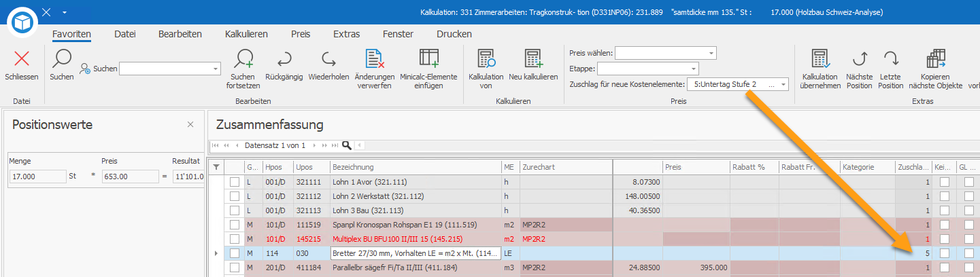980x277 pixels.
Task: Click the Rückgängig undo icon
Action: 284,58
